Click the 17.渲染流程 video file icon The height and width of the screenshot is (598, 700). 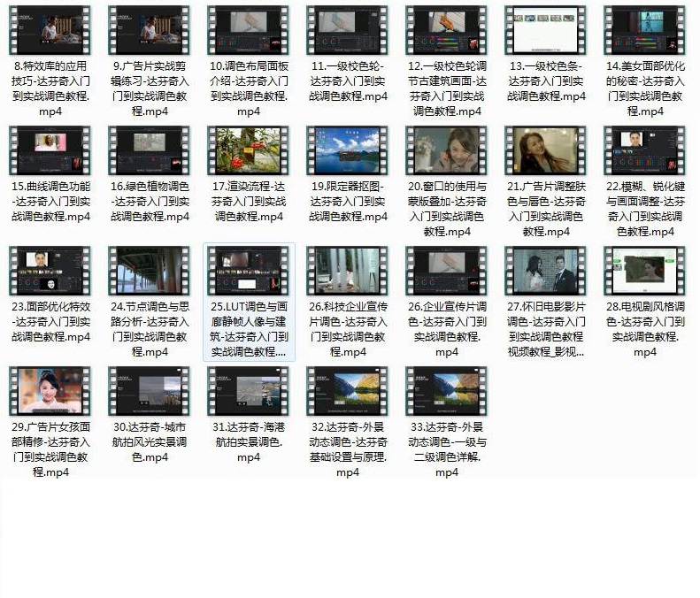248,150
